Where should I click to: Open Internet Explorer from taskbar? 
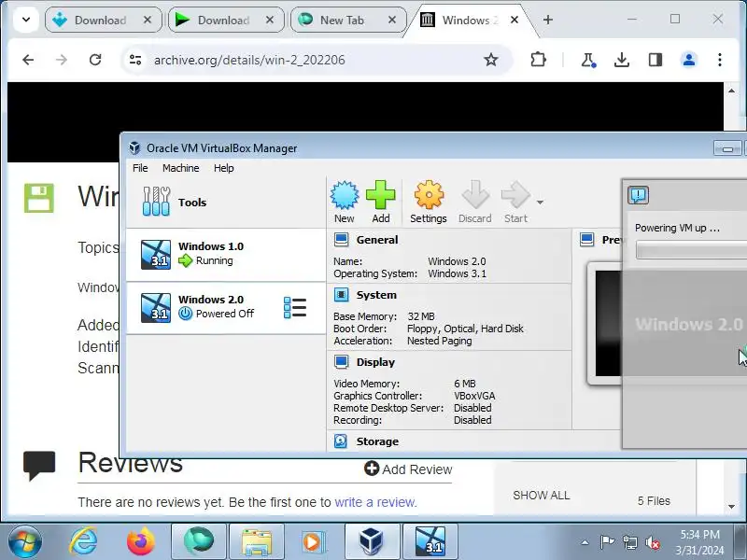click(x=83, y=541)
